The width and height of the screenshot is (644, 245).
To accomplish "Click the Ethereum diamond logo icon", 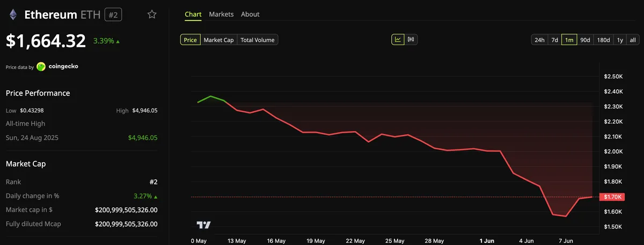I will [13, 15].
